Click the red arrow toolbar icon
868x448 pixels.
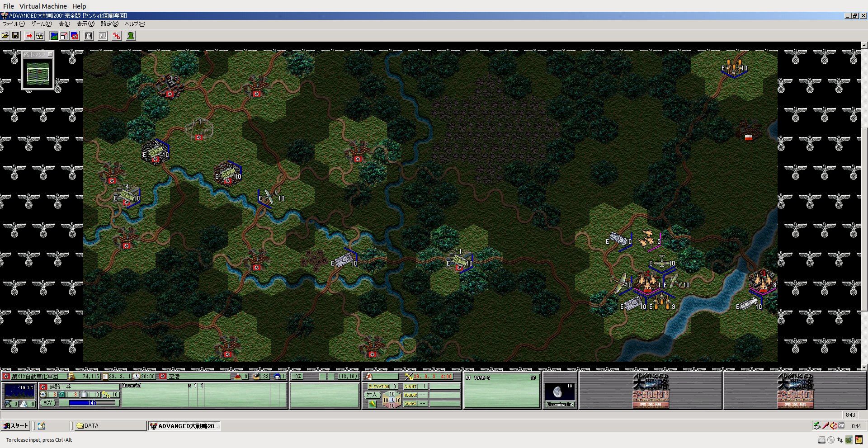(29, 36)
